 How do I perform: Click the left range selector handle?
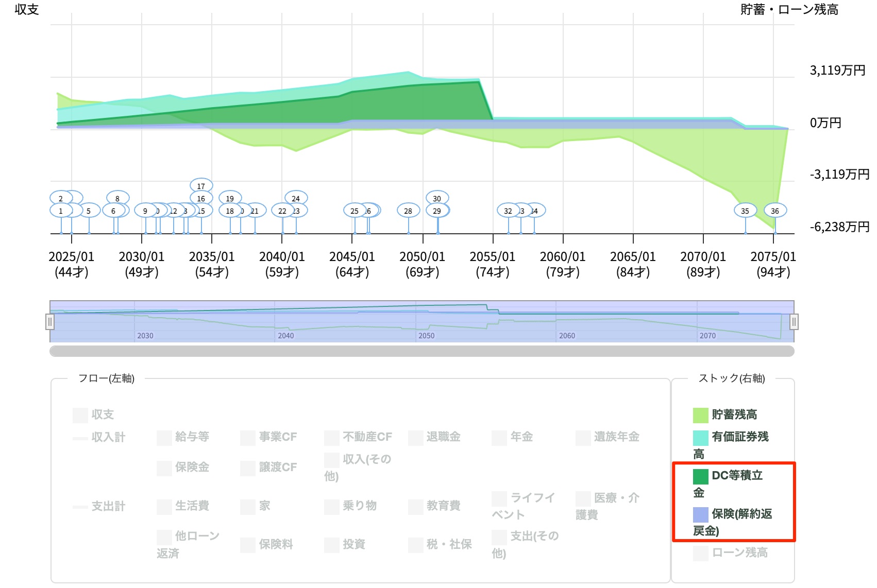point(49,322)
